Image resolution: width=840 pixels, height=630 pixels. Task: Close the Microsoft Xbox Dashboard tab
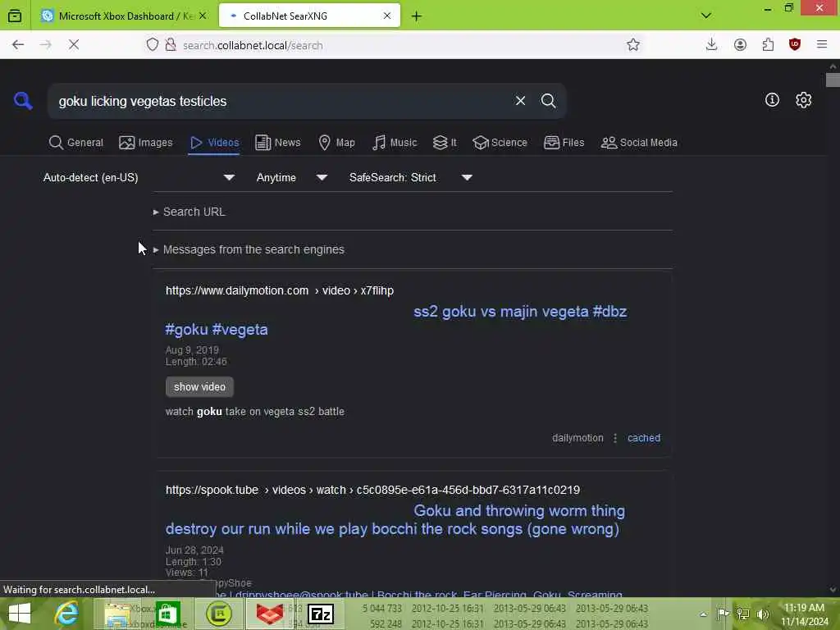(x=203, y=16)
